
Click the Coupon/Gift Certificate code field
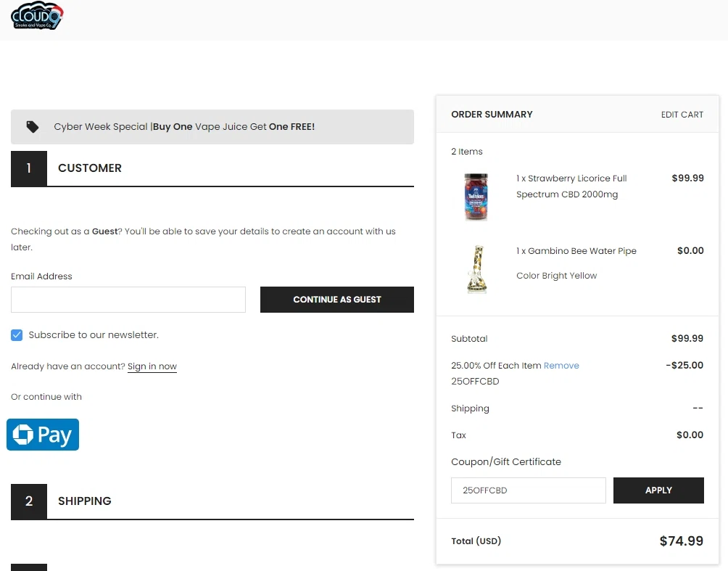[x=529, y=490]
